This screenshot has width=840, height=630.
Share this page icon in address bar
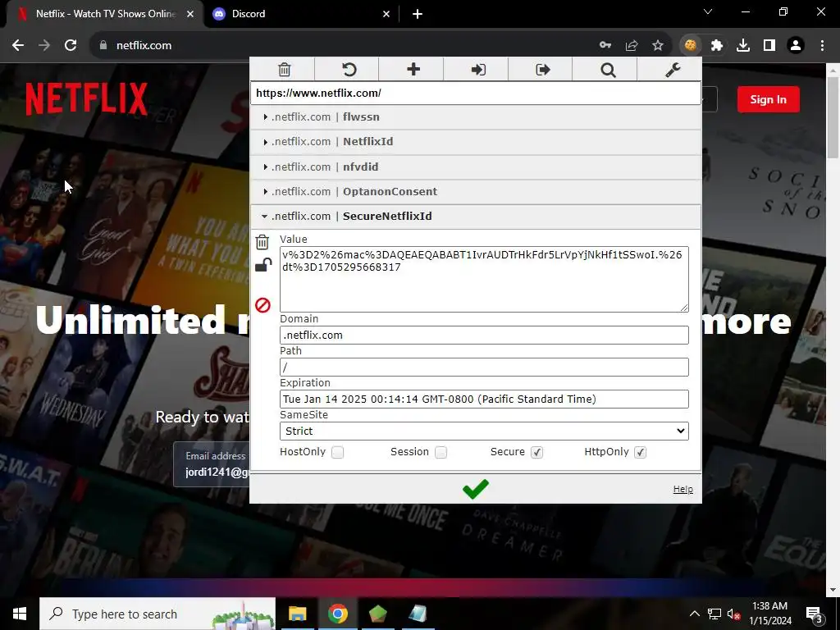coord(632,46)
